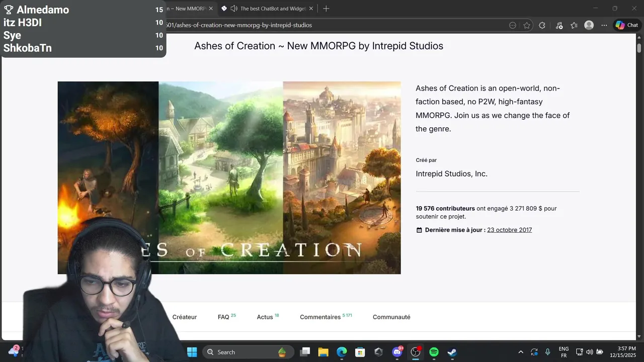Image resolution: width=644 pixels, height=362 pixels.
Task: Open the network tray icon
Action: 580,352
